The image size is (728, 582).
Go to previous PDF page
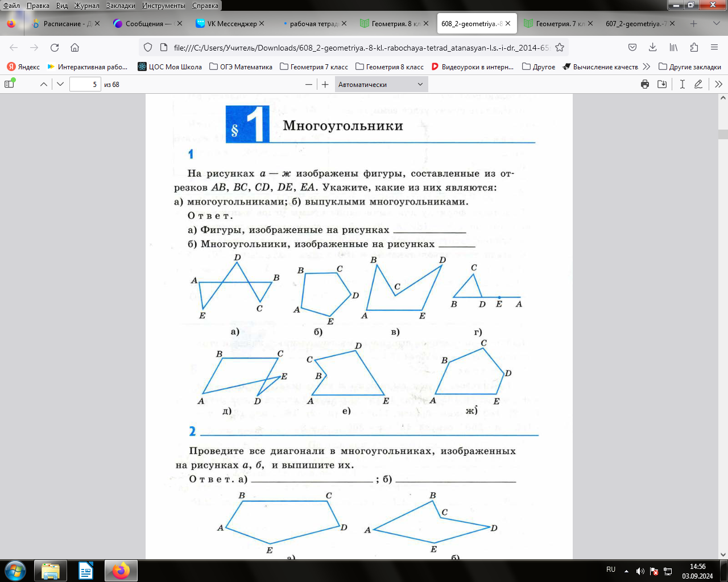pyautogui.click(x=44, y=84)
